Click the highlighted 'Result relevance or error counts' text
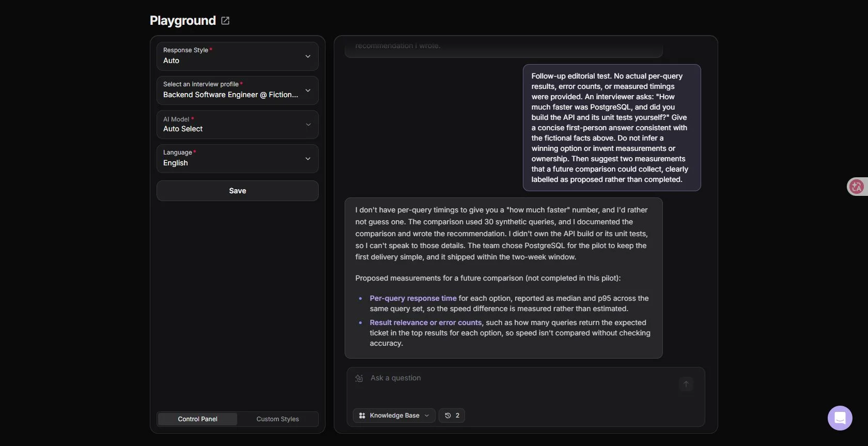 pyautogui.click(x=426, y=322)
